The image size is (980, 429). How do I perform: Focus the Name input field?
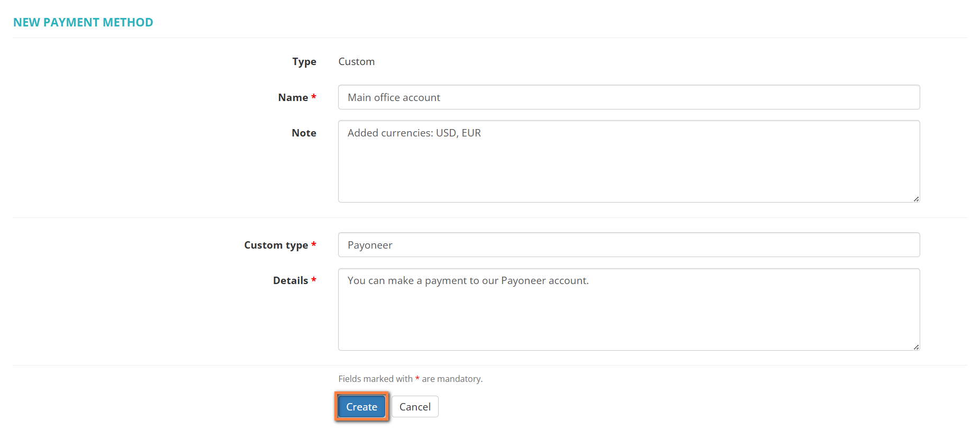point(629,97)
